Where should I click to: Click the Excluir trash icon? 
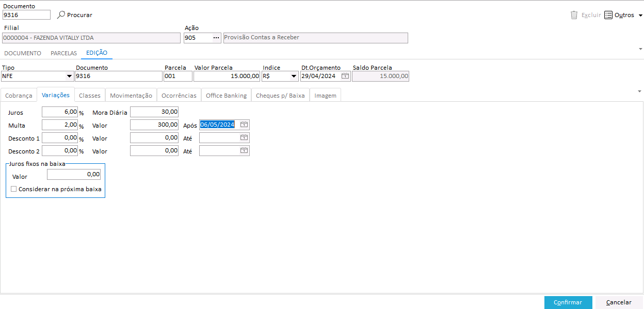[x=574, y=15]
